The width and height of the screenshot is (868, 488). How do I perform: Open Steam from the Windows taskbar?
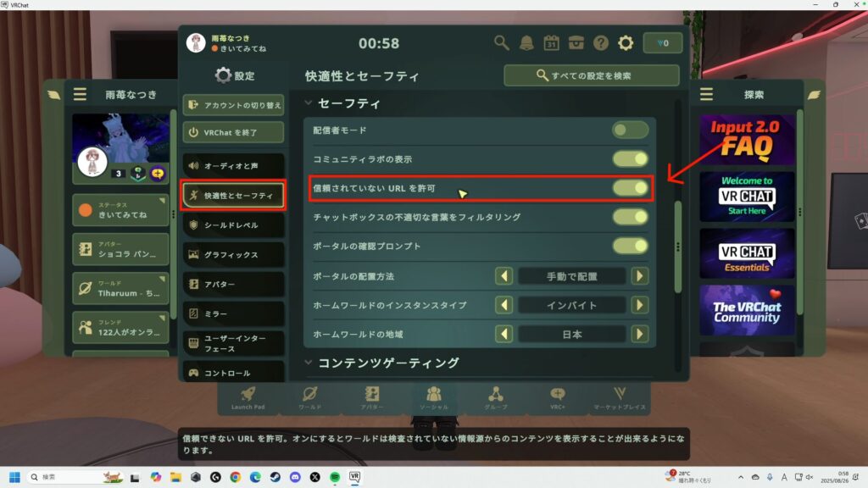pyautogui.click(x=275, y=477)
